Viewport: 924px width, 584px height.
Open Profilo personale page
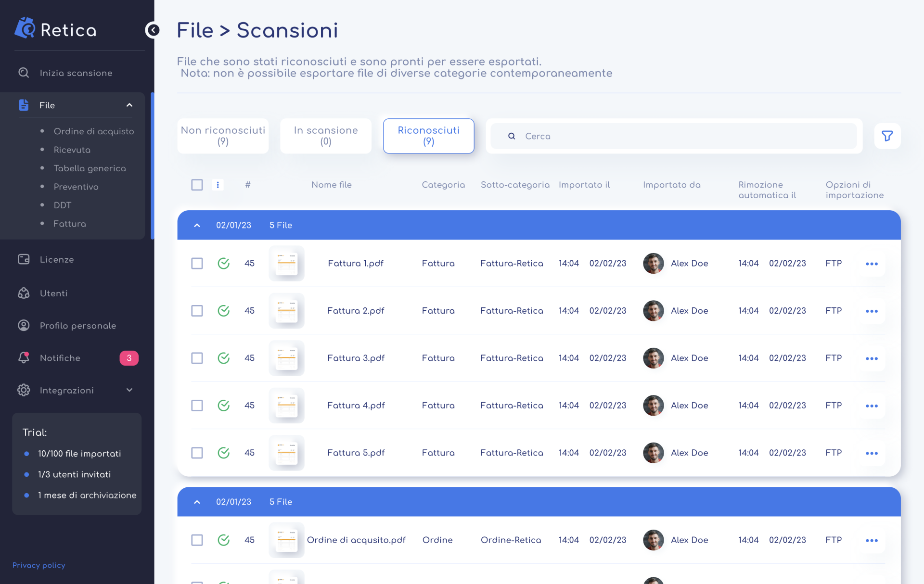pyautogui.click(x=77, y=326)
